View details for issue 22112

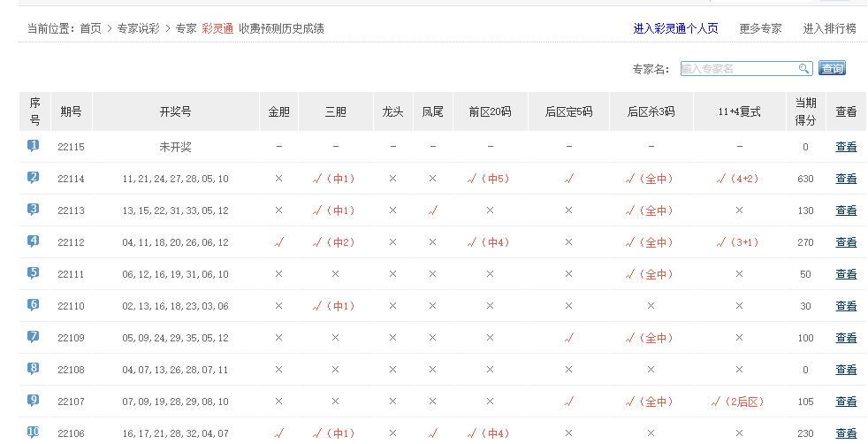[x=846, y=242]
